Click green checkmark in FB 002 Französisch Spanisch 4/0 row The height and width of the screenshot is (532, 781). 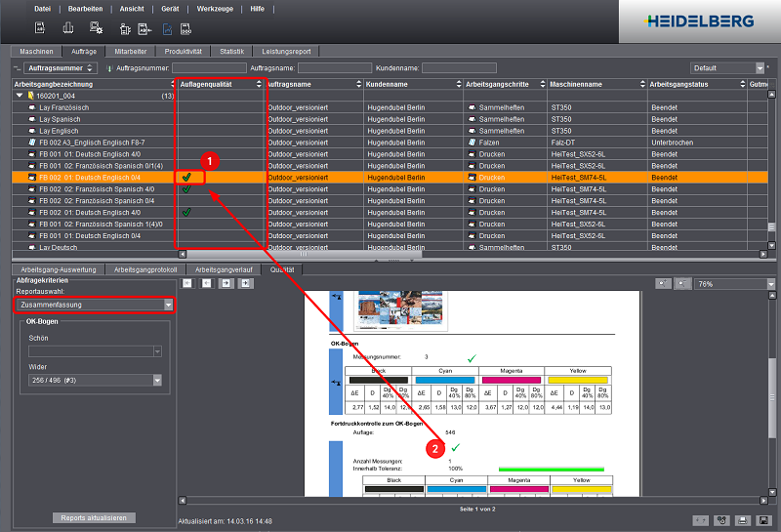[185, 189]
